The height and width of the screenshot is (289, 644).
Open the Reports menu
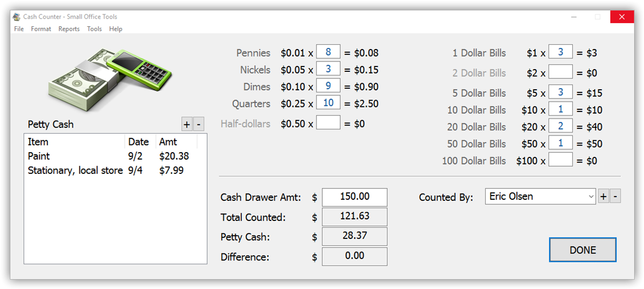(69, 29)
